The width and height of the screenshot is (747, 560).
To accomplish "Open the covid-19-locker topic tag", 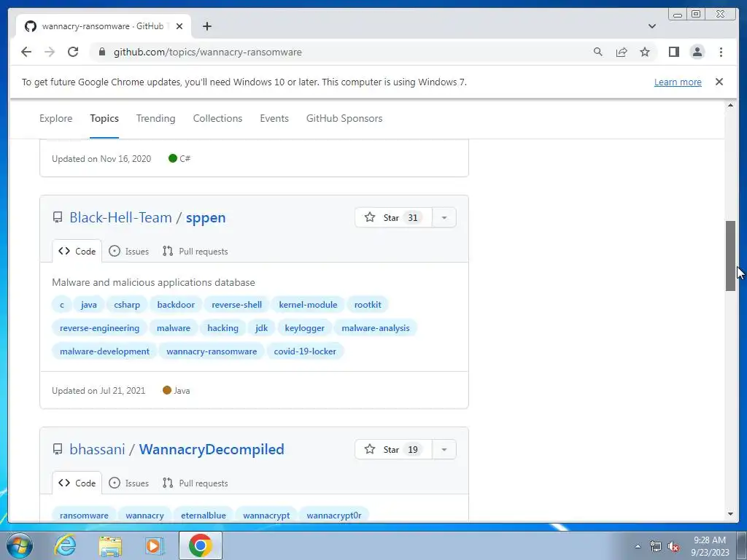I will pyautogui.click(x=305, y=351).
